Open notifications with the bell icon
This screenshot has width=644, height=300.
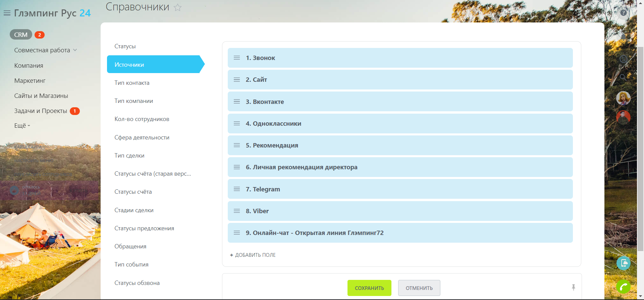pyautogui.click(x=624, y=37)
